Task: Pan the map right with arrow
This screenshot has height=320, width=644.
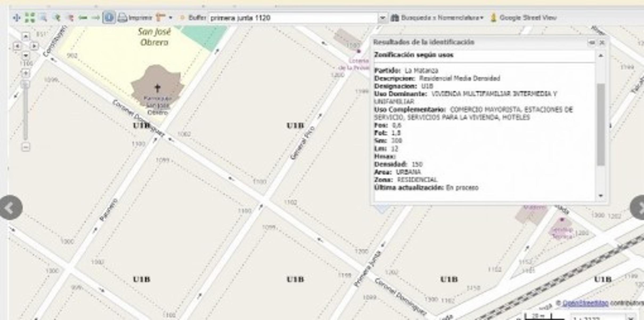Action: click(x=34, y=46)
